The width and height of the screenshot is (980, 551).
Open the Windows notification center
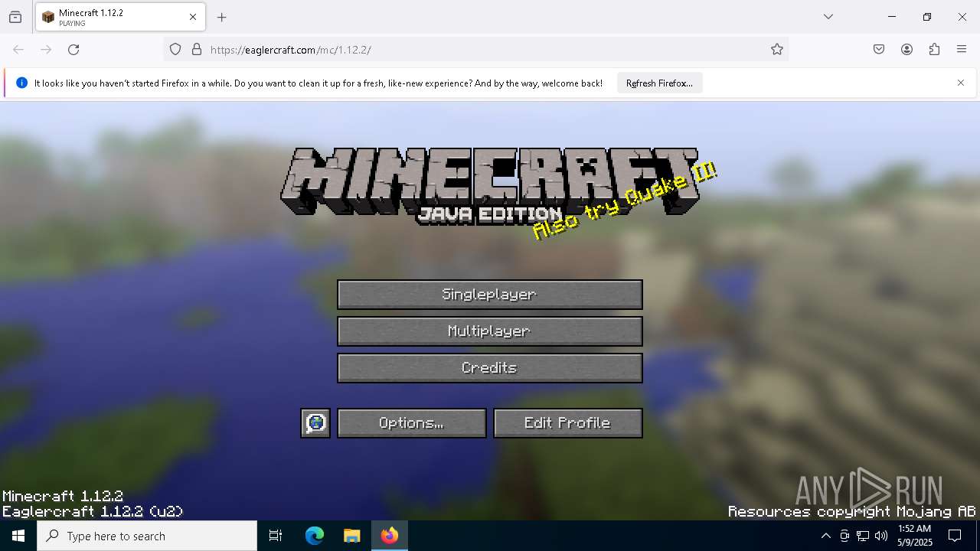(x=955, y=536)
